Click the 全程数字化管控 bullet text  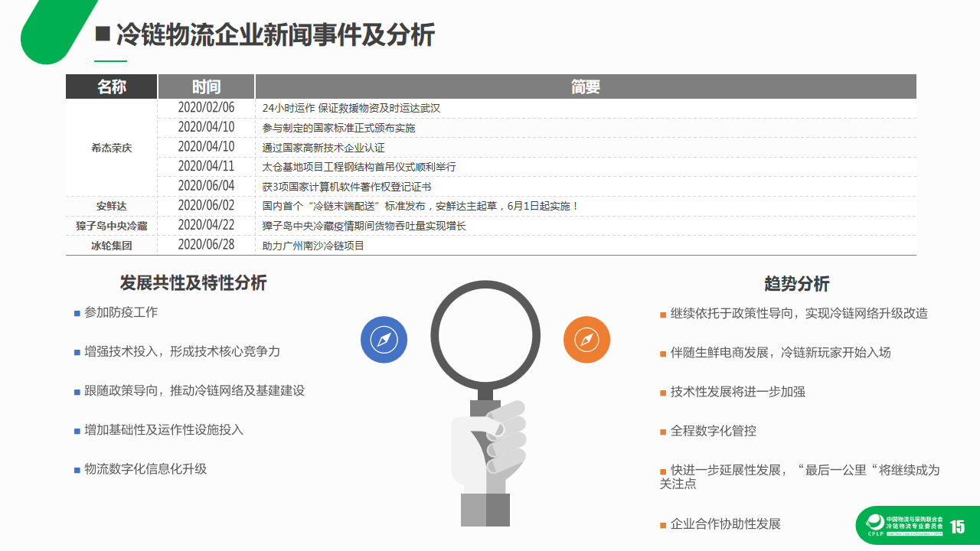coord(713,431)
